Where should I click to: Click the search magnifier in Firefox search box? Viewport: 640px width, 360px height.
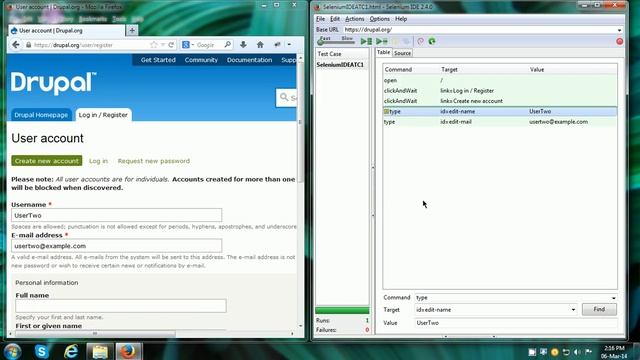228,44
